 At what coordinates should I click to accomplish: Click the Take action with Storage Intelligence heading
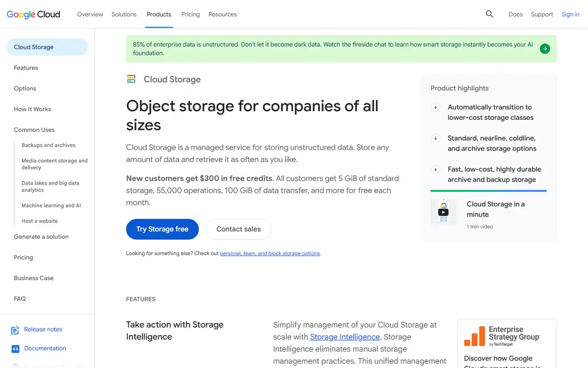pyautogui.click(x=175, y=331)
